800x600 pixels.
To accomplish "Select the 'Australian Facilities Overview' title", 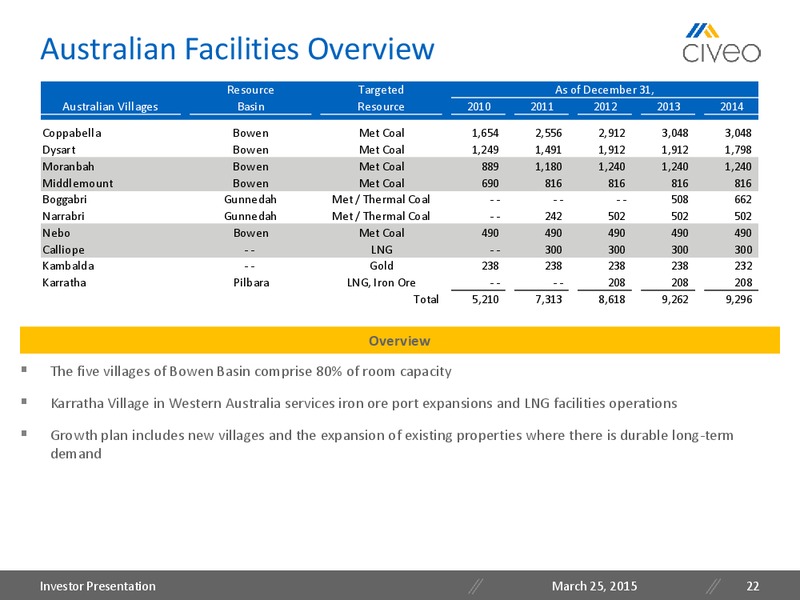I will pos(237,49).
